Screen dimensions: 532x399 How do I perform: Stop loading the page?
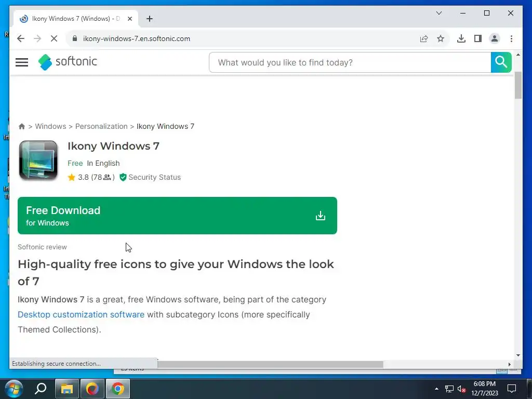point(54,38)
